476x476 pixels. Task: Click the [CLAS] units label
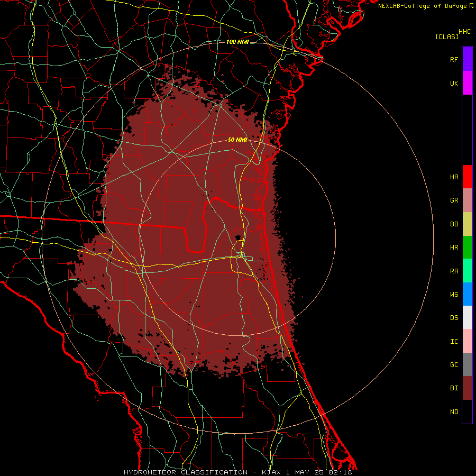click(447, 36)
